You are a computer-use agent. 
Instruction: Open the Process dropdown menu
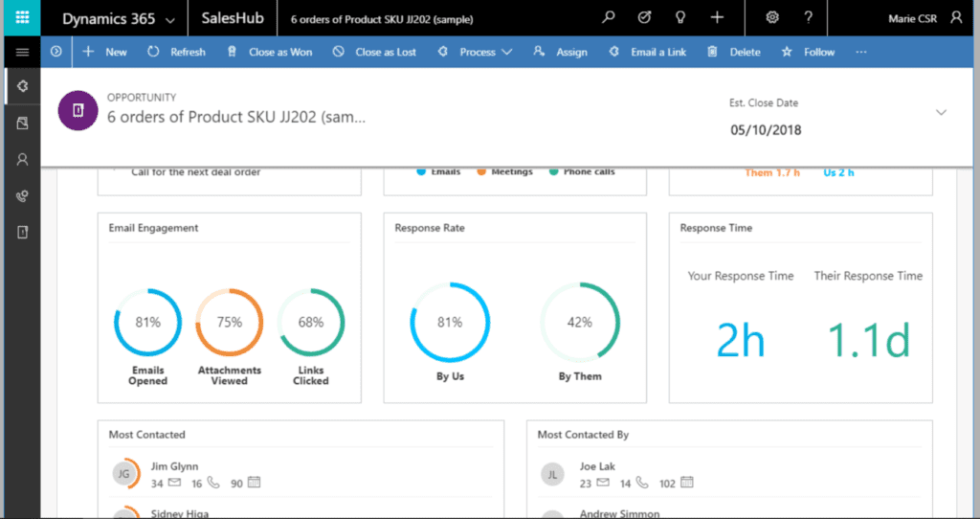(476, 52)
